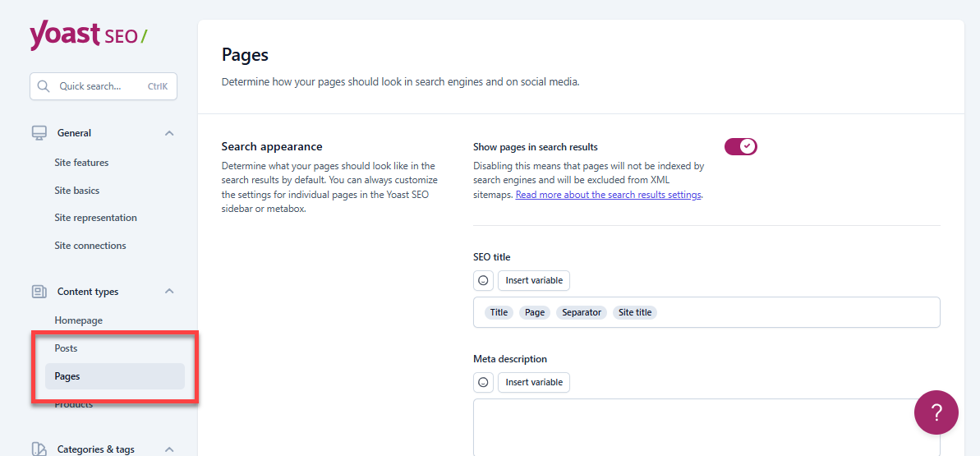Click the magnifying glass search icon
Screen dimensions: 980x456
tap(43, 86)
